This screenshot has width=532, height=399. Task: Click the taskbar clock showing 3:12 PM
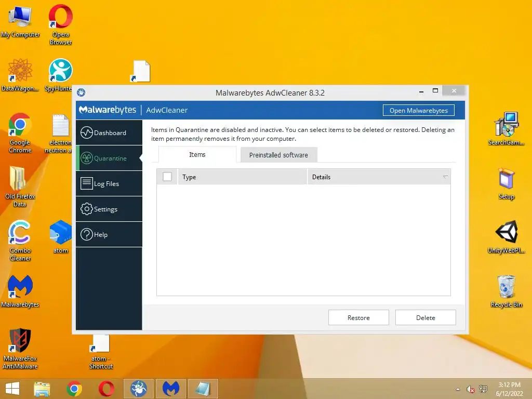click(509, 389)
